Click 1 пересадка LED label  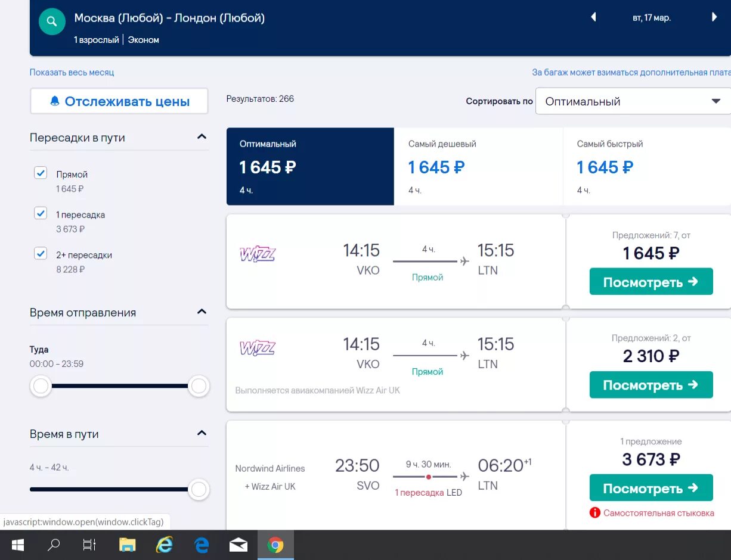[428, 493]
